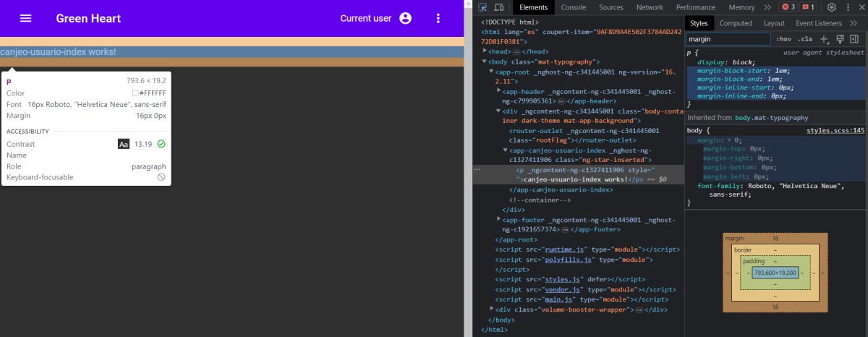The image size is (868, 337).
Task: Expand the volume-booster-wrapper div node
Action: 492,310
